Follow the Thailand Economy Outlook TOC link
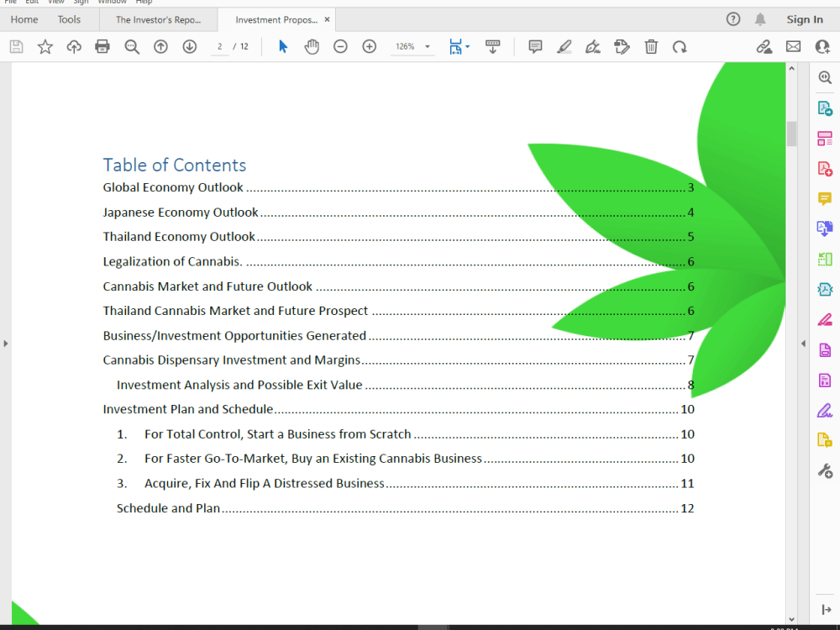This screenshot has width=840, height=630. (x=179, y=236)
